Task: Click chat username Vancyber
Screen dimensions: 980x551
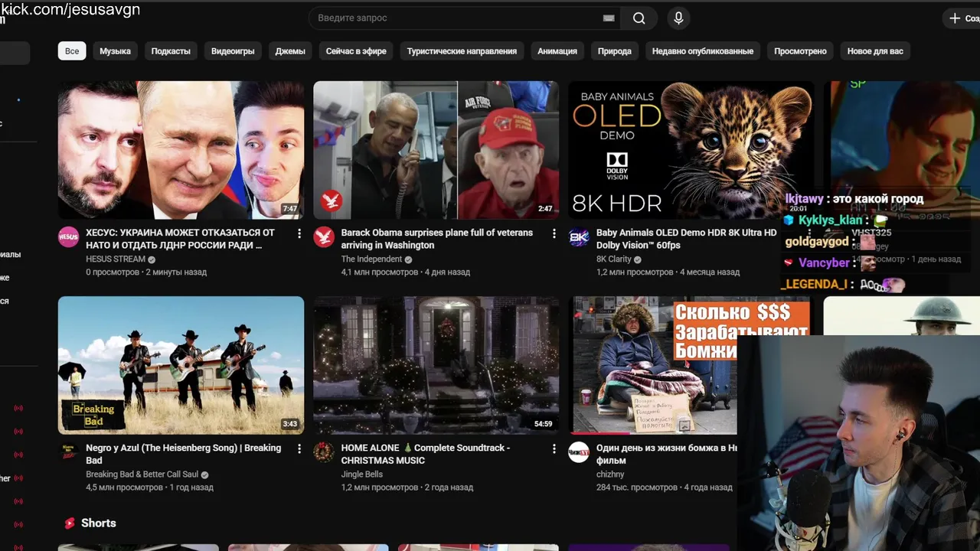Action: [824, 262]
